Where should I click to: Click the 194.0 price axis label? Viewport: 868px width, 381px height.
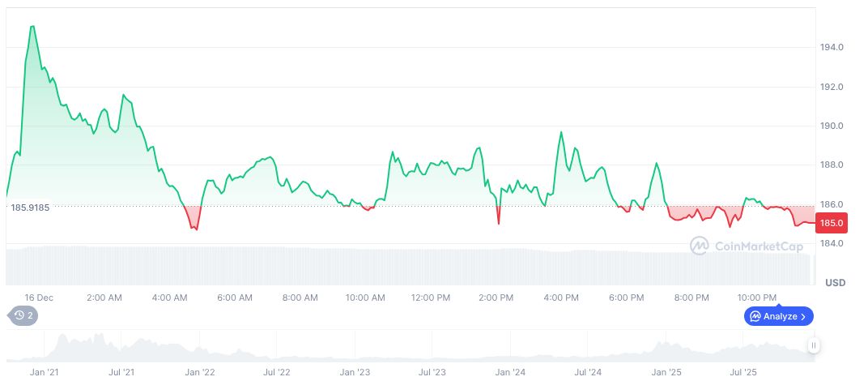point(832,48)
